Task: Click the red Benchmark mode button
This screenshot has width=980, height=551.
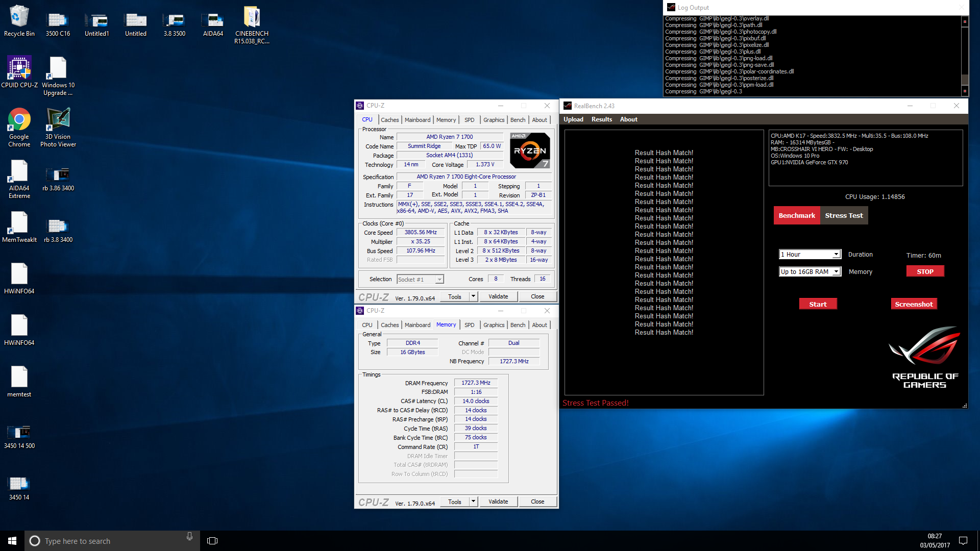Action: click(797, 215)
